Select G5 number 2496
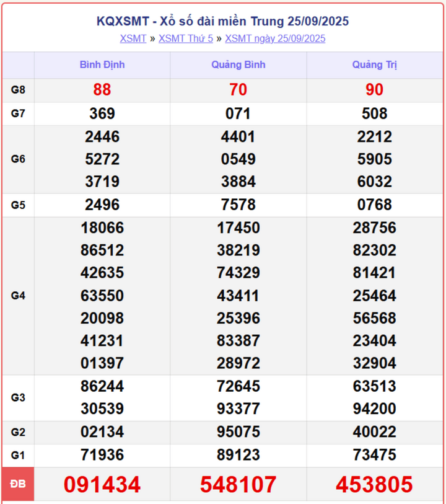446x504 pixels. click(x=102, y=205)
